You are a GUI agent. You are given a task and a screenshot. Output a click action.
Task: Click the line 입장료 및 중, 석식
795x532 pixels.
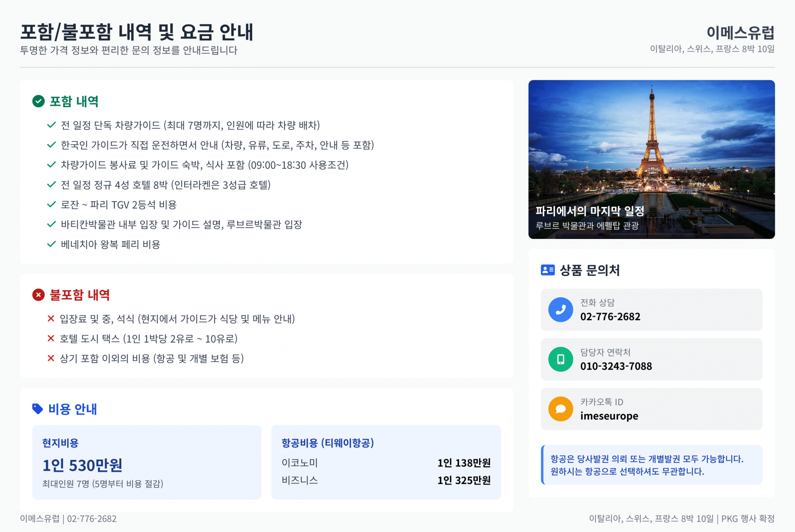click(177, 319)
